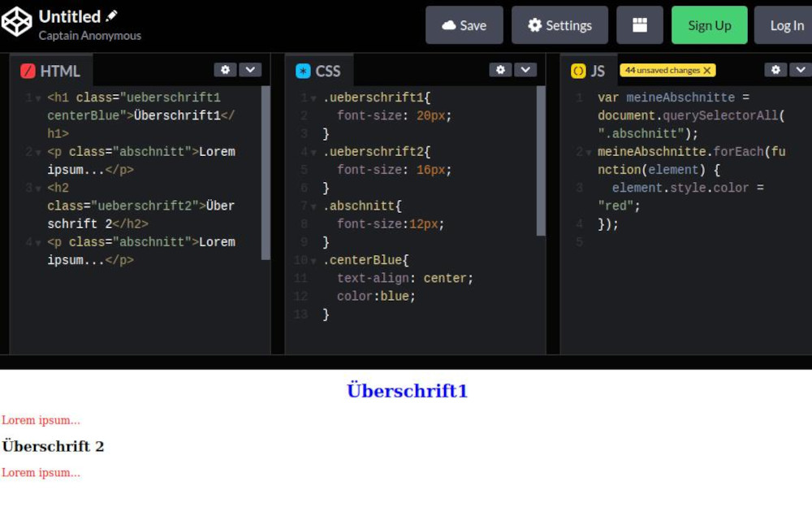Click the HTML5 badge icon on HTML panel
Image resolution: width=812 pixels, height=529 pixels.
28,72
